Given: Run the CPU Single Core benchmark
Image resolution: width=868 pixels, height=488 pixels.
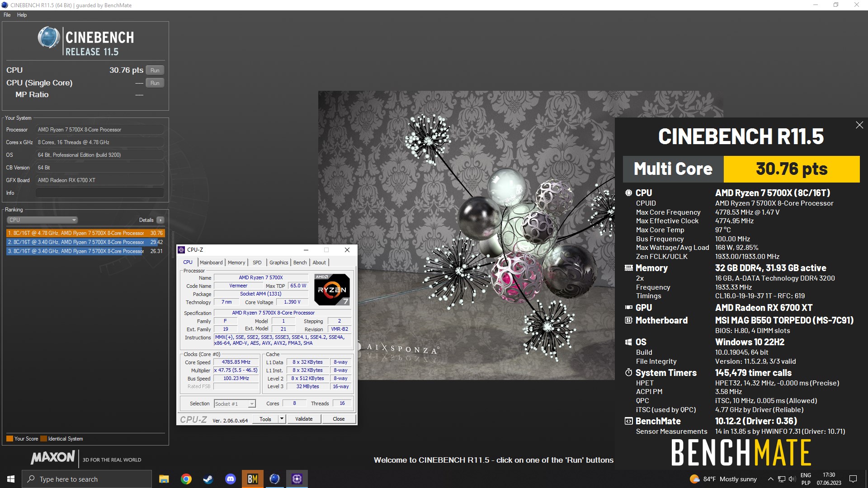Looking at the screenshot, I should 155,83.
